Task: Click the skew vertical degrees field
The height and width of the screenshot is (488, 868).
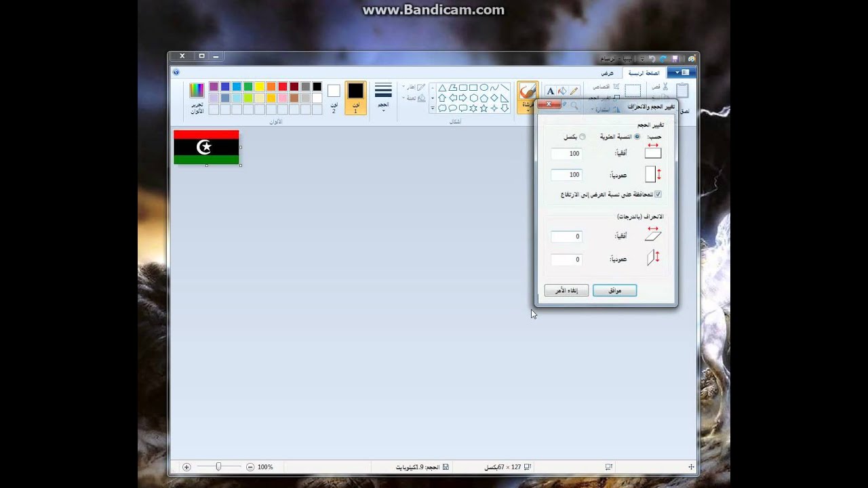Action: pos(566,260)
